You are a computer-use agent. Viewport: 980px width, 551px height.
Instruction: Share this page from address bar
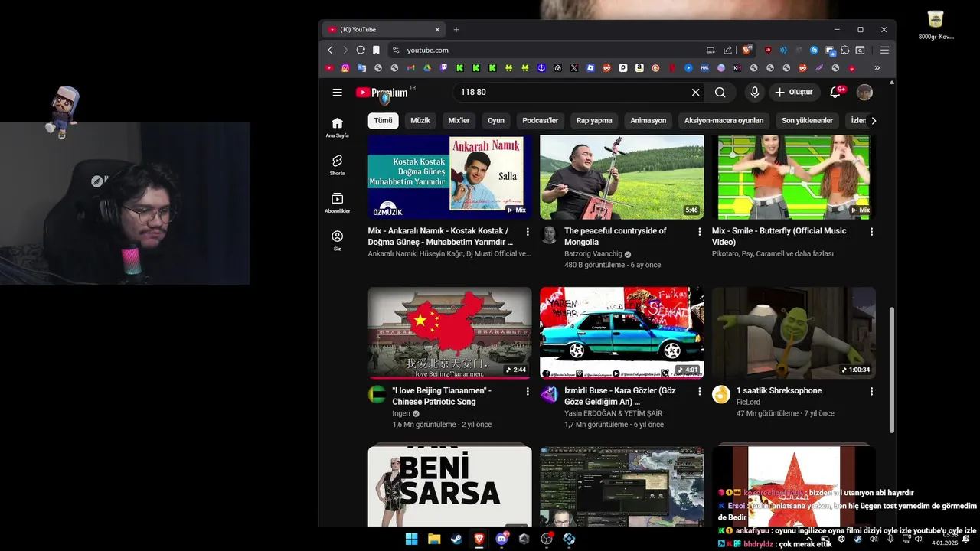[x=727, y=50]
